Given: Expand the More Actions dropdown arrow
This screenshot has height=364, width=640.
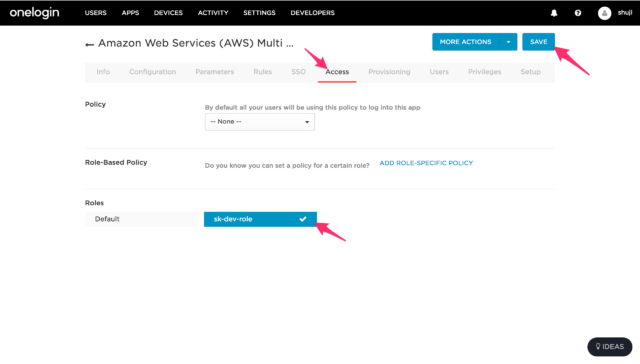Looking at the screenshot, I should (508, 42).
